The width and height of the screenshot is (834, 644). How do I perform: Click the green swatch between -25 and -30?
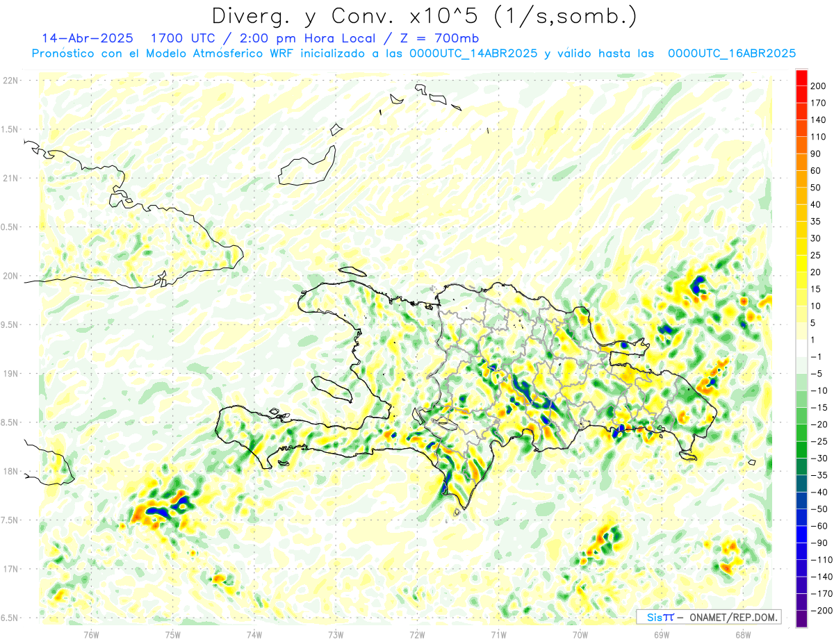tap(801, 449)
